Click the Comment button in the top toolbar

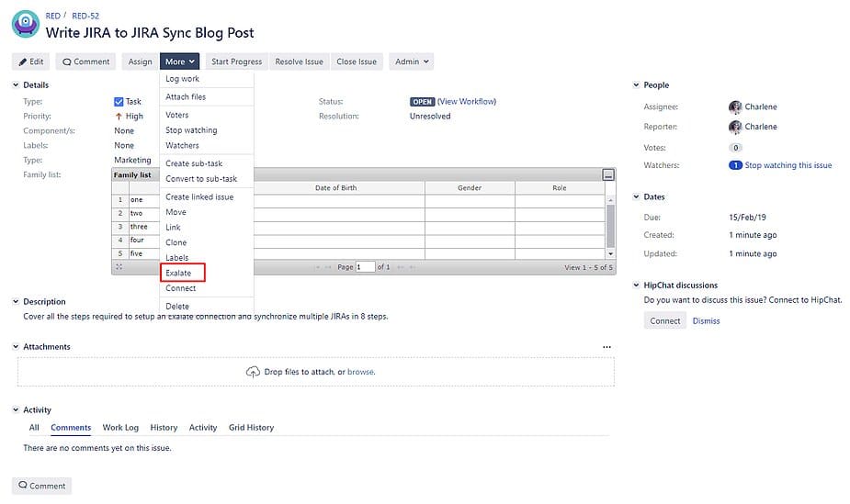pos(85,62)
